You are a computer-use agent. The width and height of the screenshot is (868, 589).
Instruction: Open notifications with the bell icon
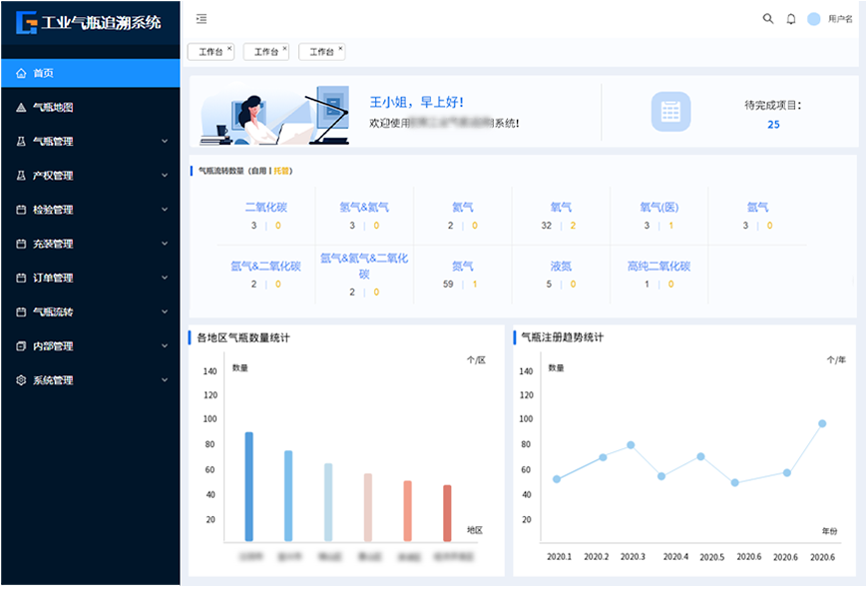click(x=791, y=19)
